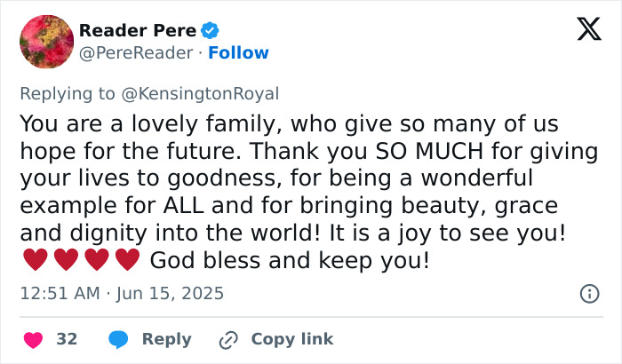Click the blue verified badge
Image resolution: width=622 pixels, height=364 pixels.
pyautogui.click(x=211, y=30)
